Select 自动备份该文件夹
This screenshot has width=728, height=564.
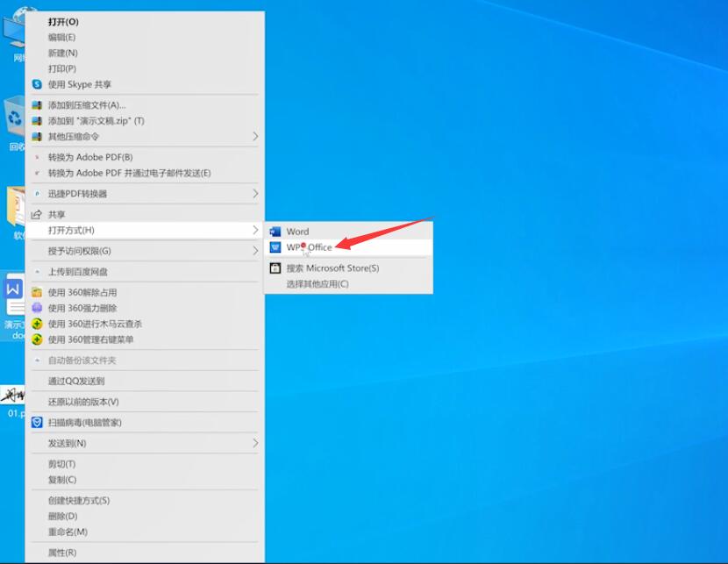[x=145, y=361]
